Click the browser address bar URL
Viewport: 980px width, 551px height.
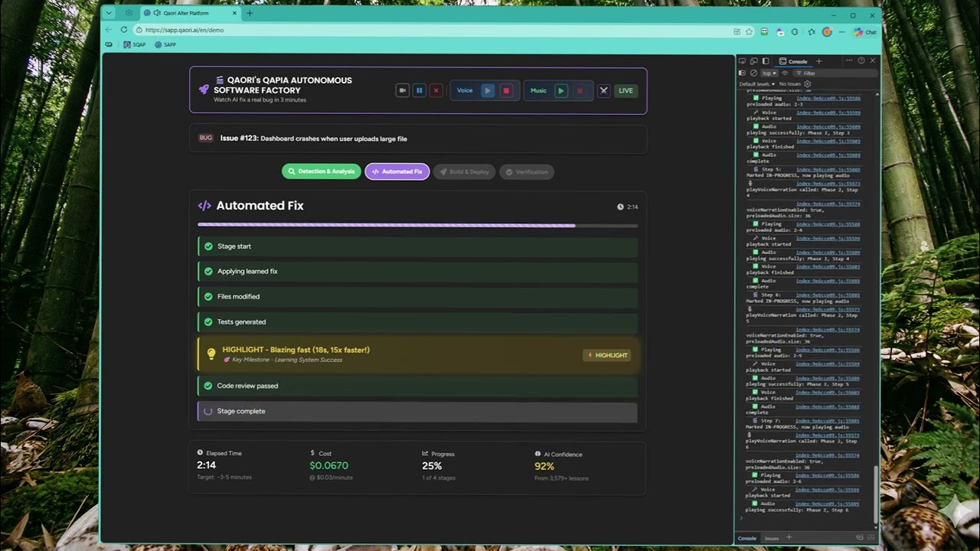[185, 30]
